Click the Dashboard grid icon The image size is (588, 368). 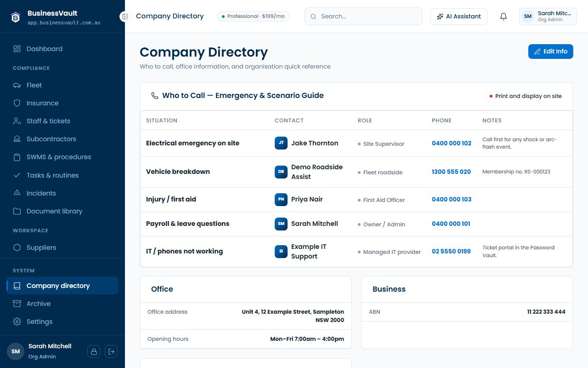pos(17,49)
